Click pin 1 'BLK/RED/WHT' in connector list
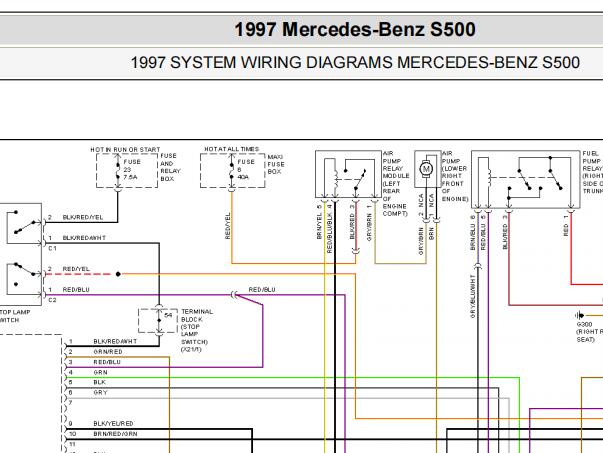The image size is (603, 453). coord(115,341)
